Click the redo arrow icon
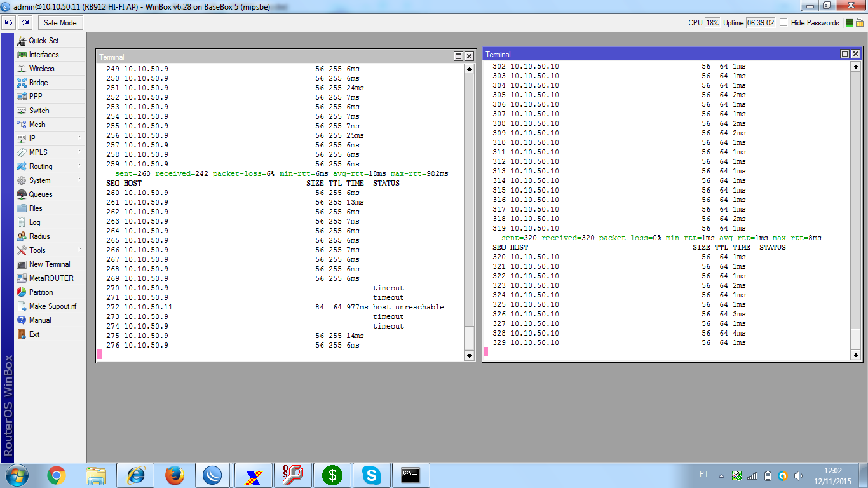 [25, 22]
